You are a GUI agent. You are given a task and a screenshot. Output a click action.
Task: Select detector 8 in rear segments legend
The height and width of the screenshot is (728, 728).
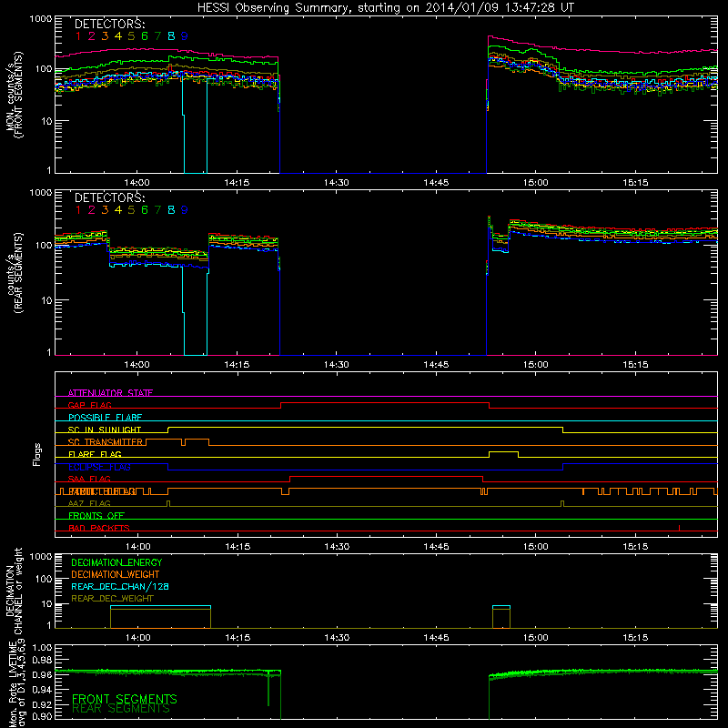coord(171,210)
